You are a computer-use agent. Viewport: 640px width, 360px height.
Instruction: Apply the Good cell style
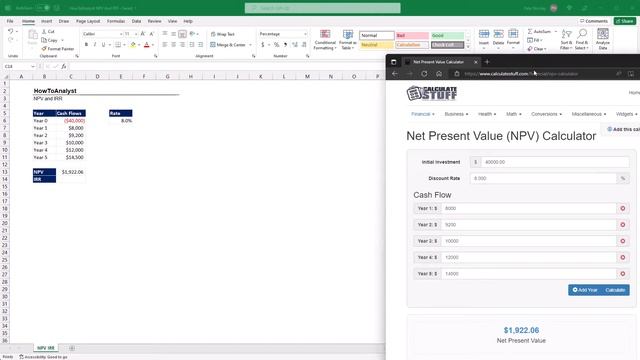coord(447,36)
